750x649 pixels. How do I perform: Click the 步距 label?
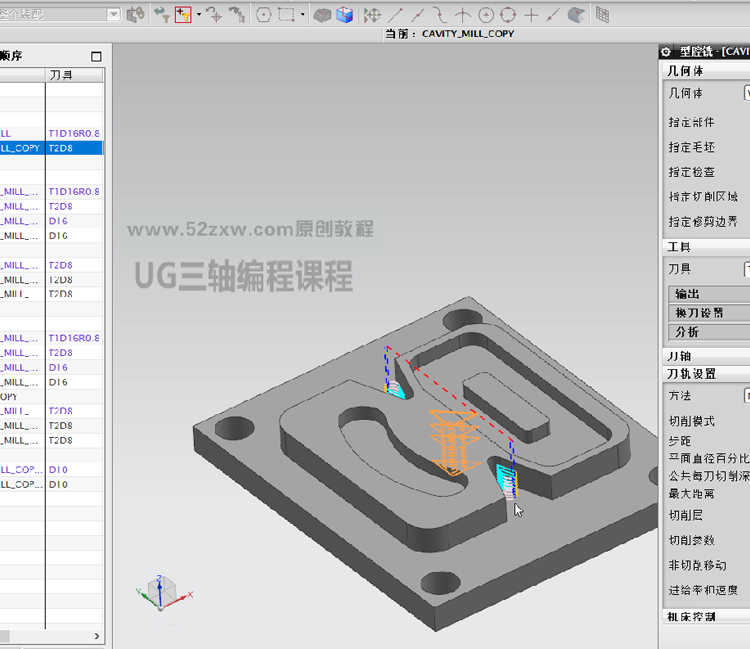pos(680,440)
